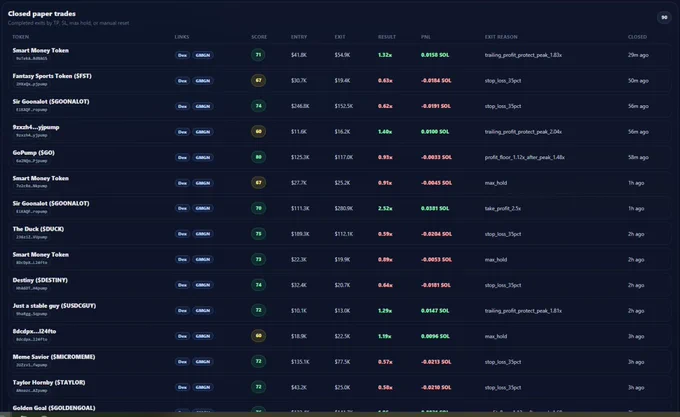680x417 pixels.
Task: Click the 1.40x result value
Action: [x=385, y=132]
